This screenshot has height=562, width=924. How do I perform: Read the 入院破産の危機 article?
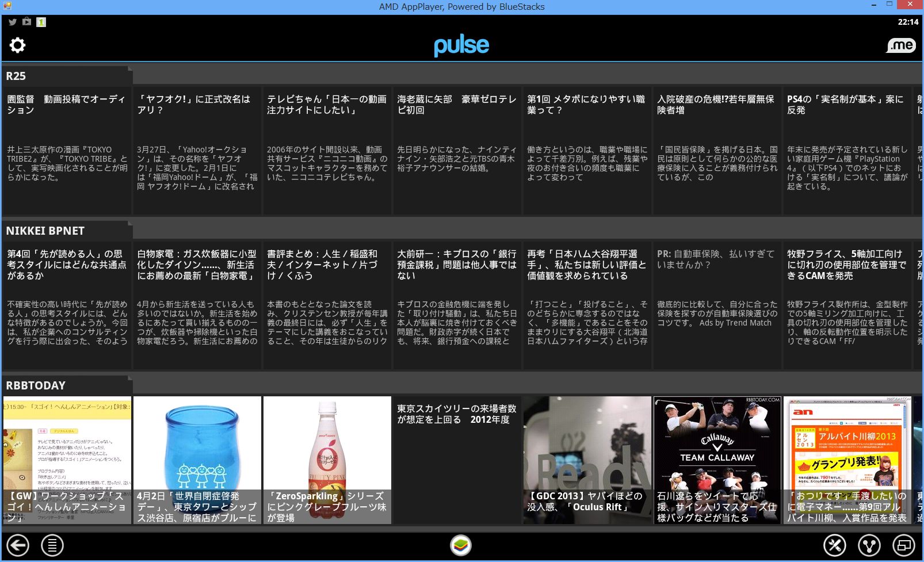click(x=717, y=151)
